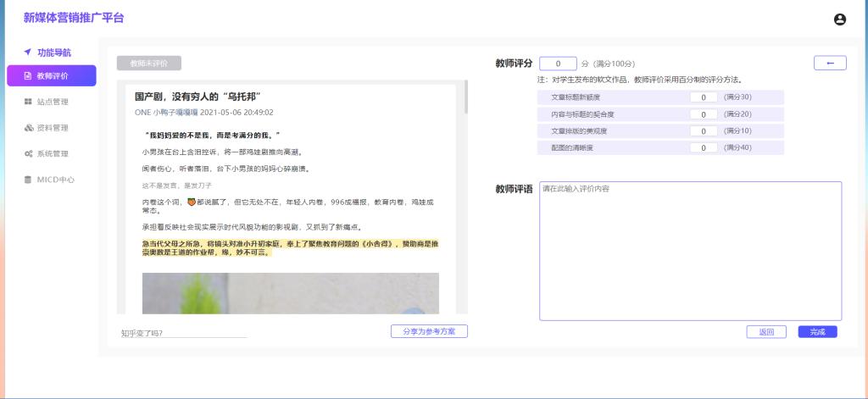Click the MICD中心 database icon
The height and width of the screenshot is (399, 868).
point(28,180)
